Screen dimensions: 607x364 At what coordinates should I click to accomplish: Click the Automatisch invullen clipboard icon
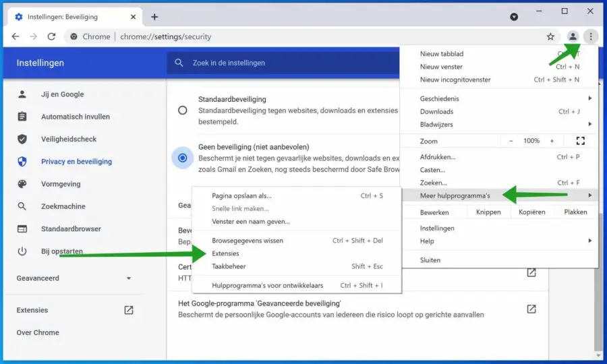point(22,117)
